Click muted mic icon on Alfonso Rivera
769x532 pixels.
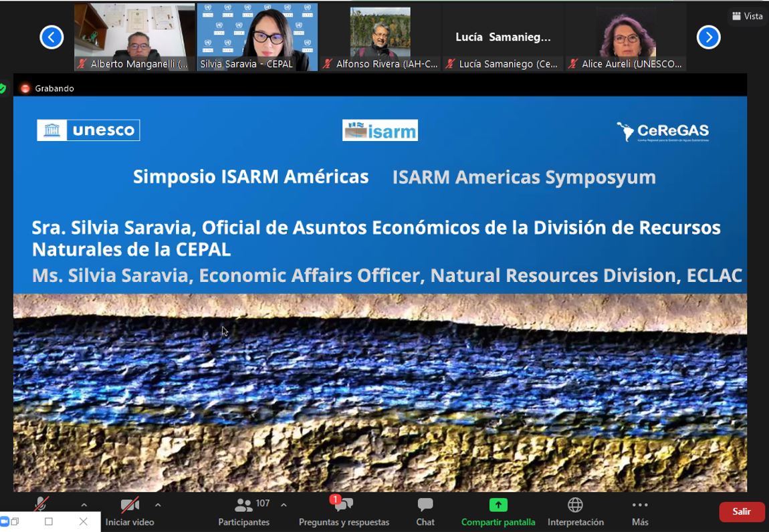(328, 63)
